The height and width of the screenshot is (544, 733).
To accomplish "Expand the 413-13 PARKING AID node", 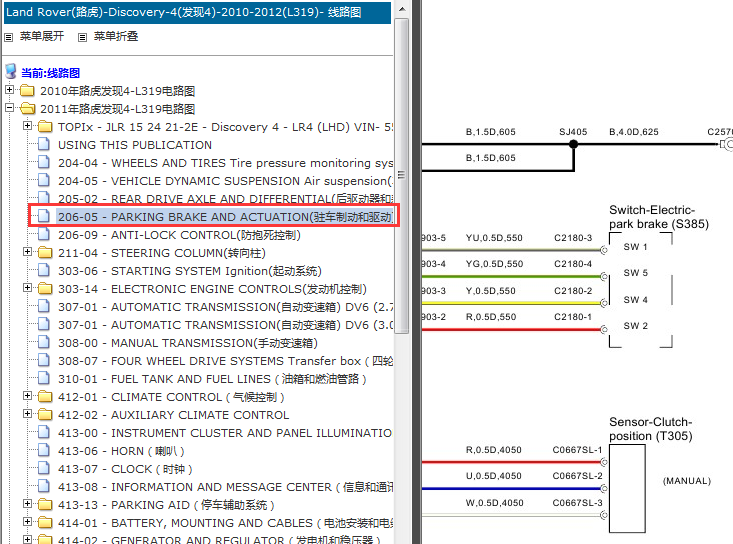I will point(28,504).
